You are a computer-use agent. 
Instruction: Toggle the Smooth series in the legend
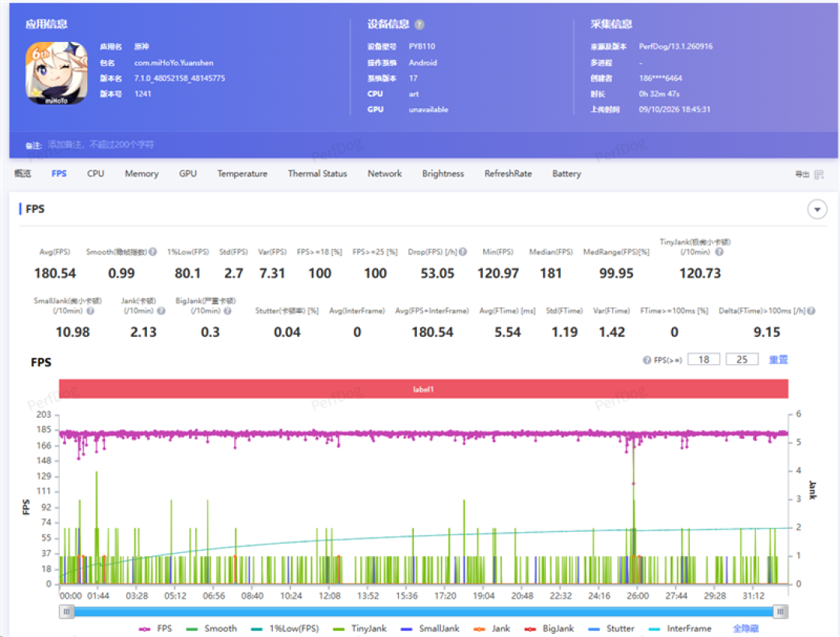pyautogui.click(x=212, y=628)
